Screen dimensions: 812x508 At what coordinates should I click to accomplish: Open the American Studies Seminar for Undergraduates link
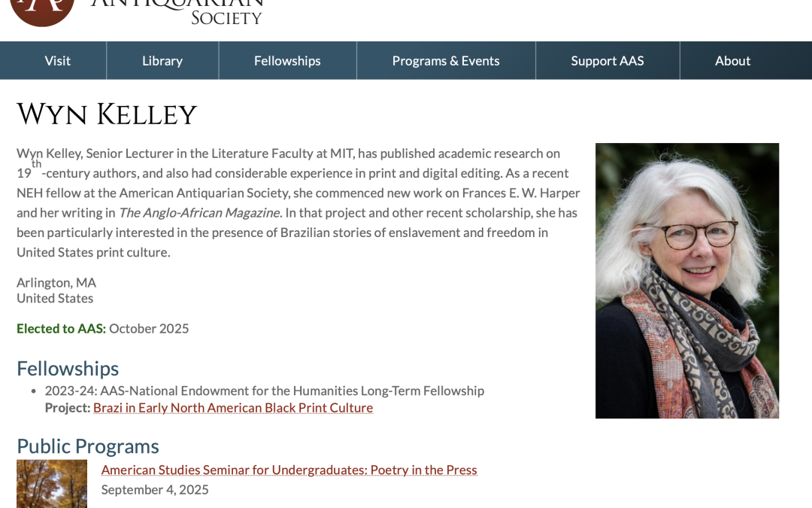[289, 469]
